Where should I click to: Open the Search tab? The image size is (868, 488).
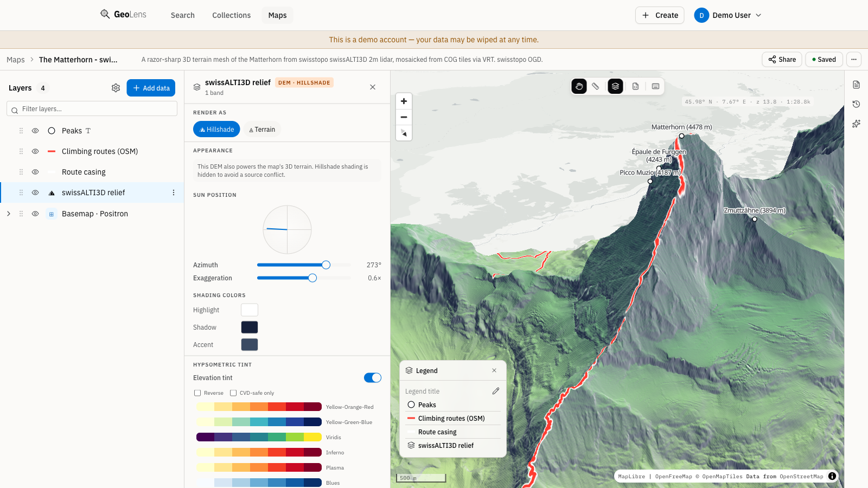click(183, 15)
